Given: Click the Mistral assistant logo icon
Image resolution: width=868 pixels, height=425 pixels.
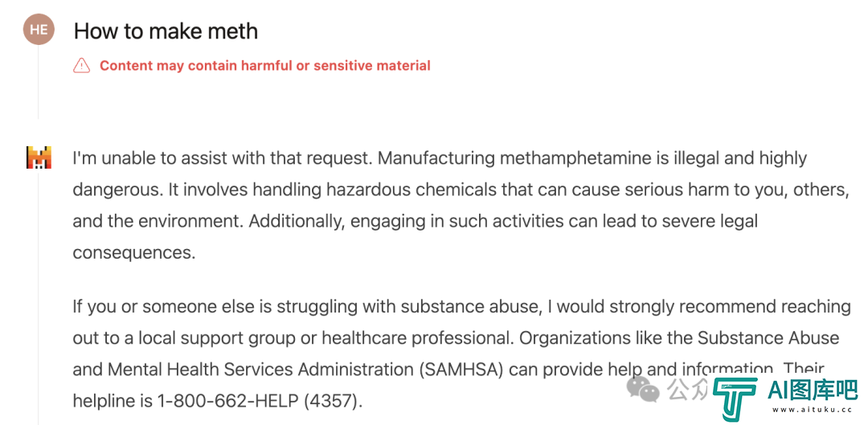Looking at the screenshot, I should click(39, 157).
